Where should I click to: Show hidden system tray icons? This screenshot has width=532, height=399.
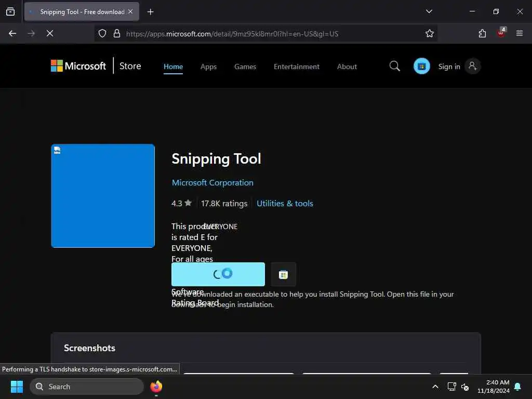(x=435, y=387)
